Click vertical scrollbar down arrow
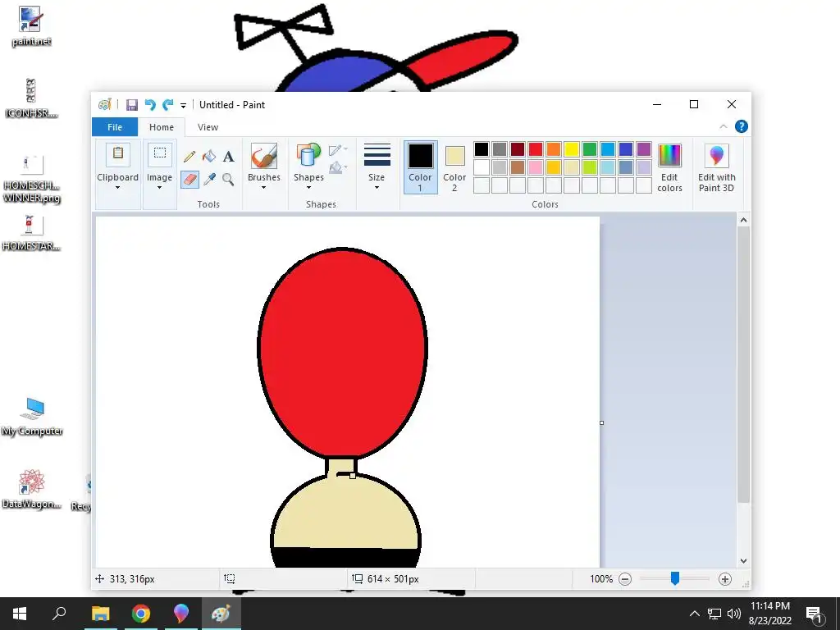The image size is (840, 630). point(743,561)
